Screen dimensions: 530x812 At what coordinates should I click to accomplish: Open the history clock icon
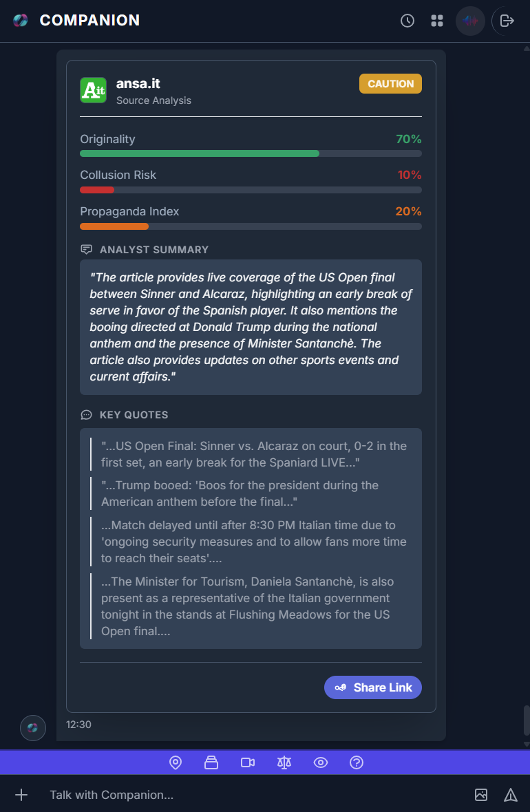point(407,21)
